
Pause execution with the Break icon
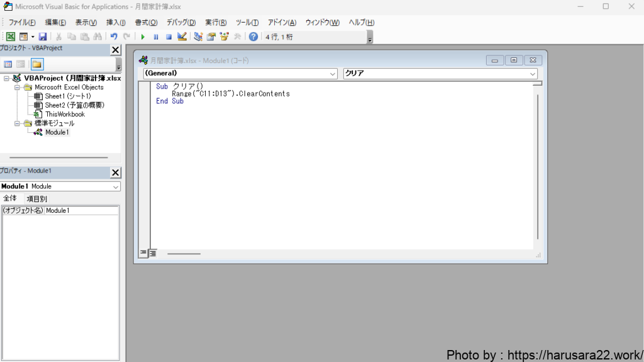pos(155,37)
